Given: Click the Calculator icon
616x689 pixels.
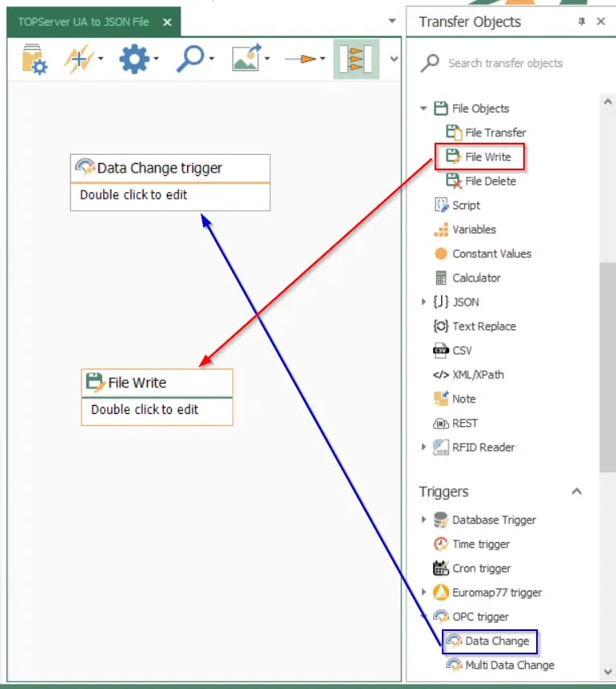Looking at the screenshot, I should click(x=441, y=278).
